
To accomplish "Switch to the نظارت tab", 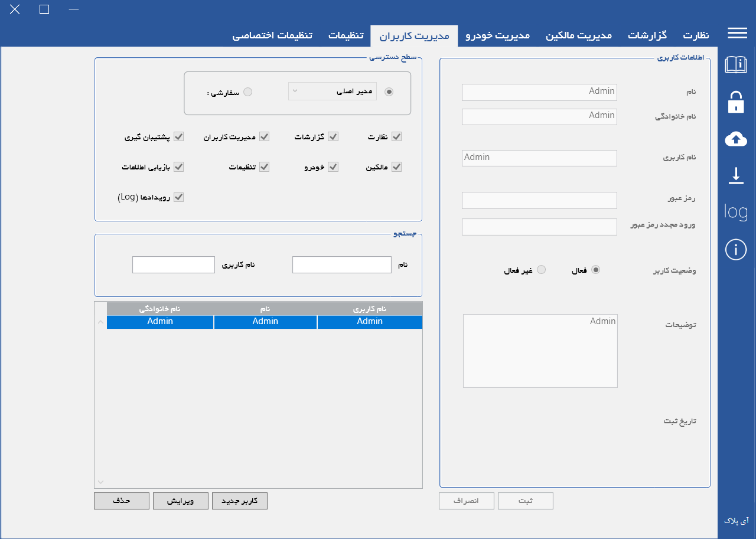I will (x=696, y=35).
